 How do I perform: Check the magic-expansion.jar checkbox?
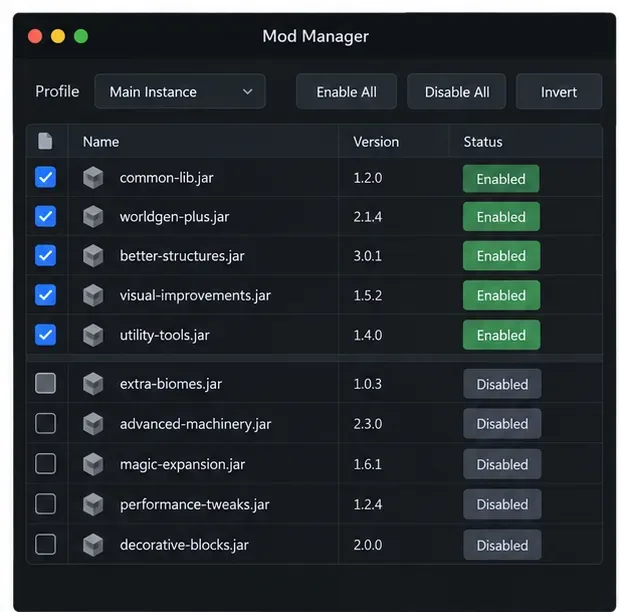click(45, 464)
